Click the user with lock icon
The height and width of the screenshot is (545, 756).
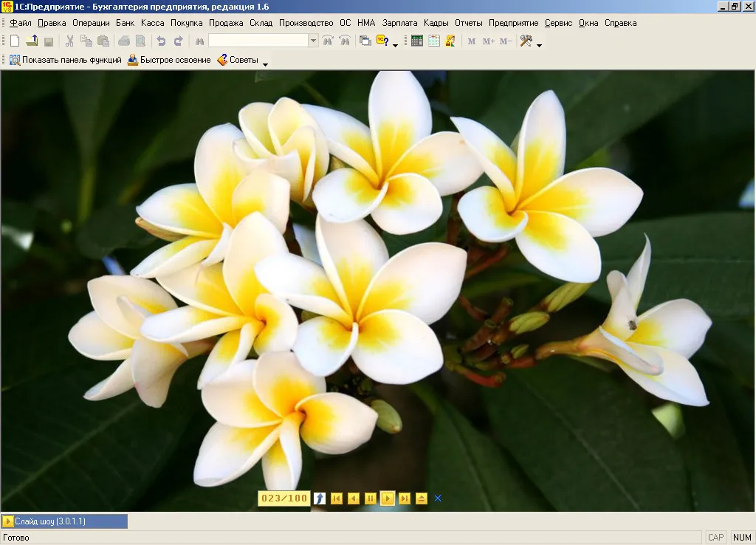tap(450, 41)
